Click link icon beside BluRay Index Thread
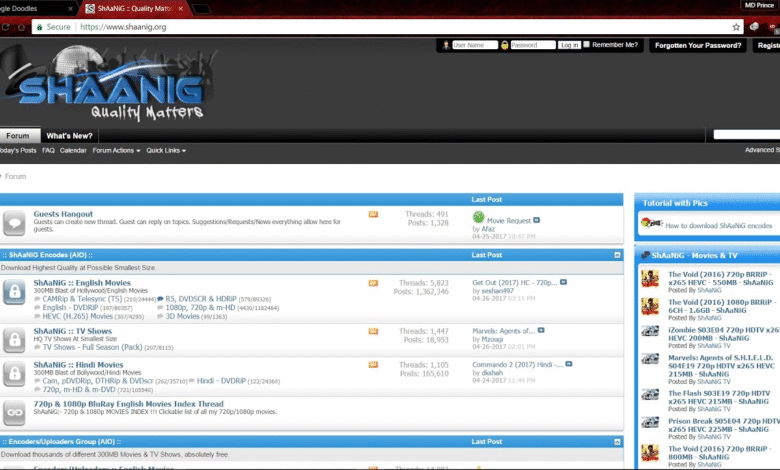 pyautogui.click(x=14, y=412)
